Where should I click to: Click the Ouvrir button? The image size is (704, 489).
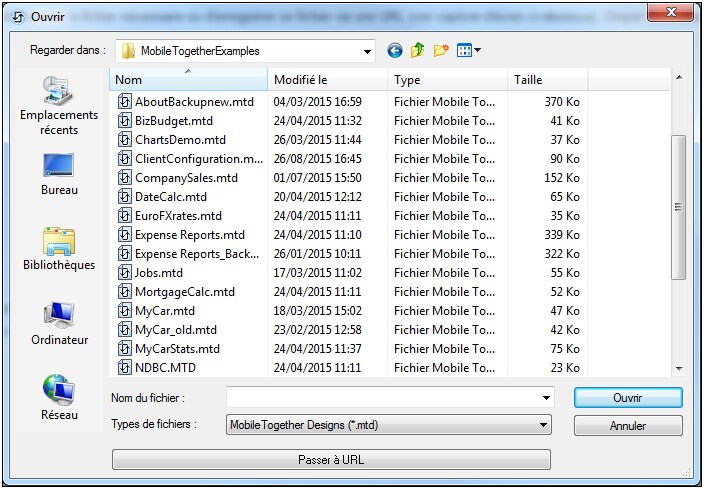click(x=628, y=398)
